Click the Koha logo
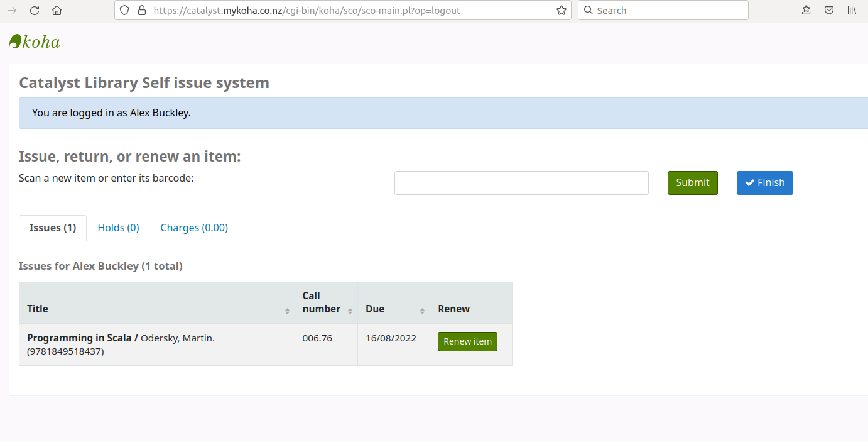The width and height of the screenshot is (868, 442). point(35,42)
